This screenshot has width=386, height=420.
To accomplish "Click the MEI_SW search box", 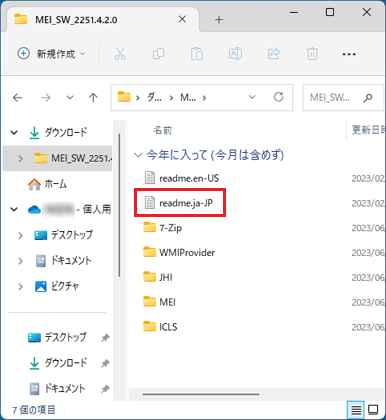I will [343, 98].
